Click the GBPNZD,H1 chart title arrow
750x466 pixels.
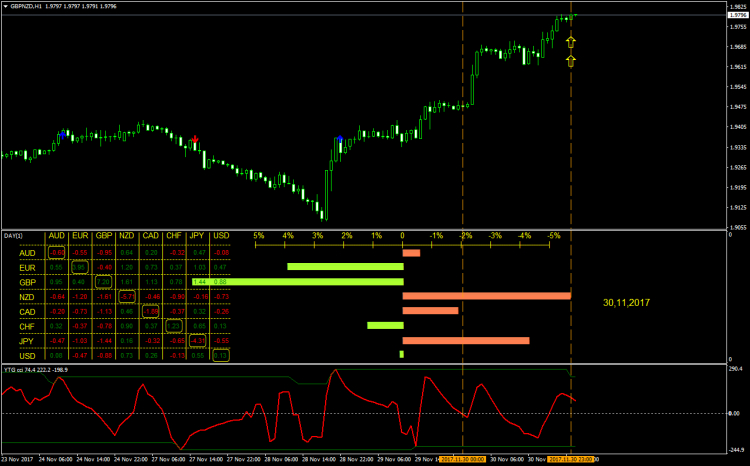[x=5, y=7]
